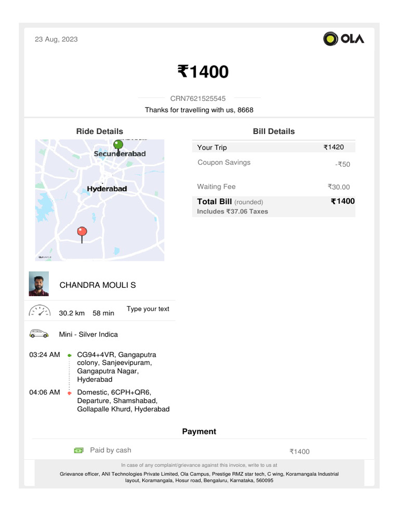Click the speedometer distance icon
Image resolution: width=399 pixels, height=532 pixels.
pos(39,311)
